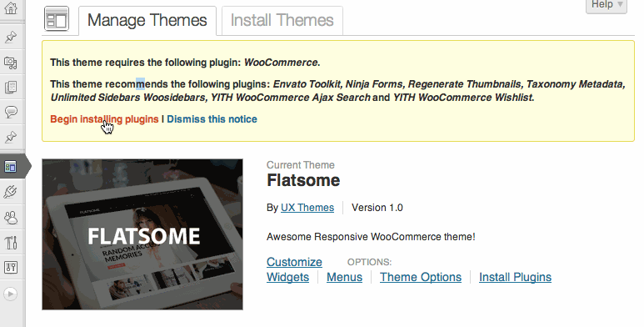Switch to the Install Themes tab
The image size is (644, 327).
coord(282,21)
